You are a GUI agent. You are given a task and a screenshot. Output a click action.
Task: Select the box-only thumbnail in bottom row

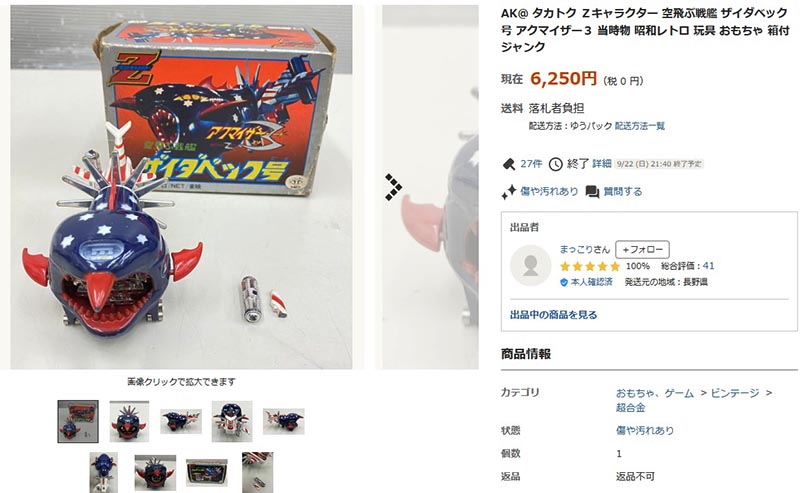(x=207, y=473)
